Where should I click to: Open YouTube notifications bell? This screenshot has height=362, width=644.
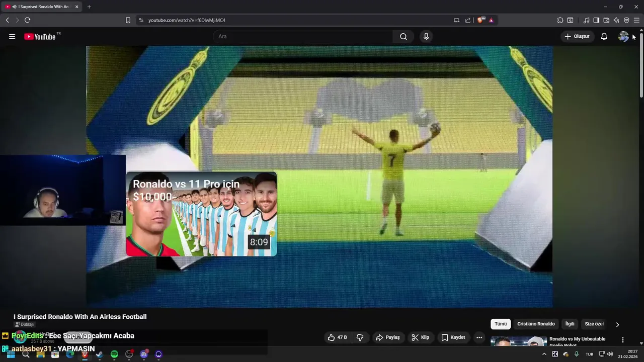click(604, 37)
